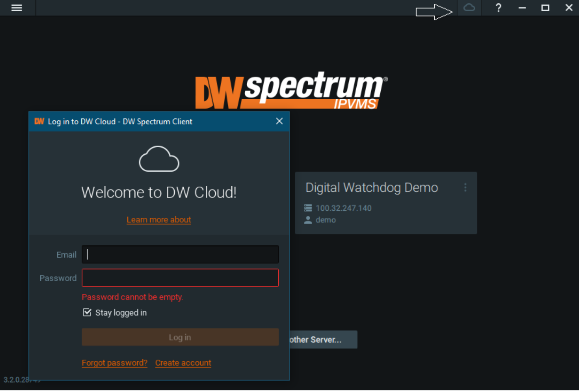Expand the three-dot menu on Demo tile

click(x=465, y=187)
